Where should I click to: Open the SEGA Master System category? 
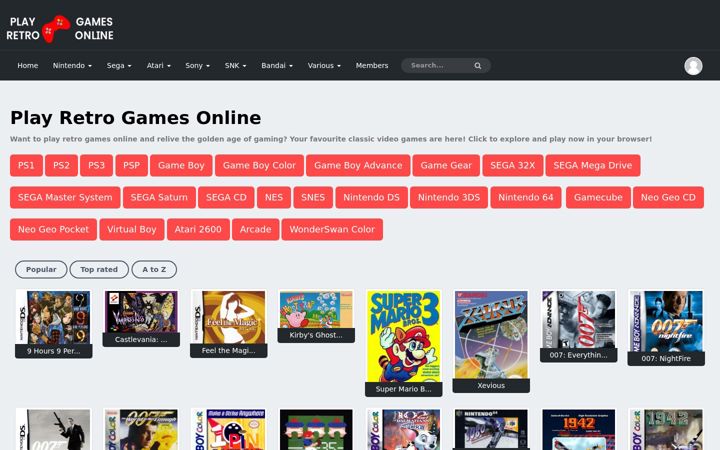65,197
